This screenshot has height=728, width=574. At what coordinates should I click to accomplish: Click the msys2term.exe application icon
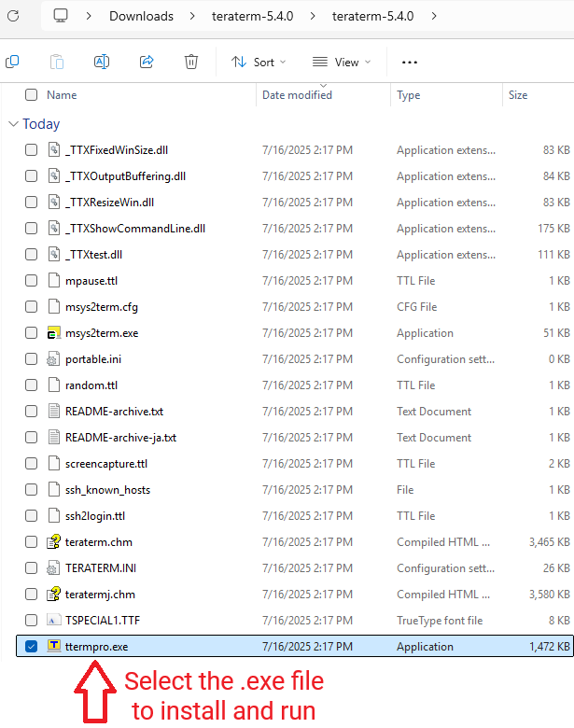54,333
